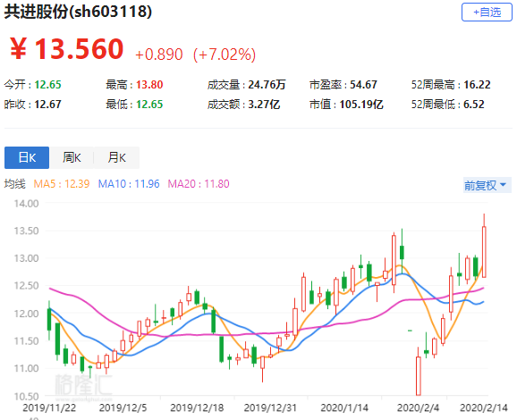Click the 14.00 y-axis label

[x=26, y=204]
